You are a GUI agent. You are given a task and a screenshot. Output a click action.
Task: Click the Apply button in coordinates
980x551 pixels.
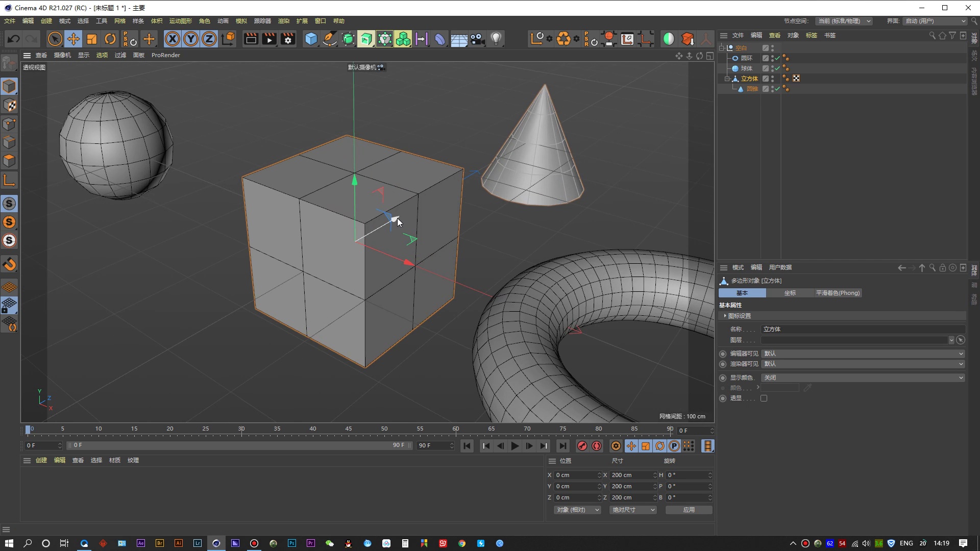coord(689,510)
